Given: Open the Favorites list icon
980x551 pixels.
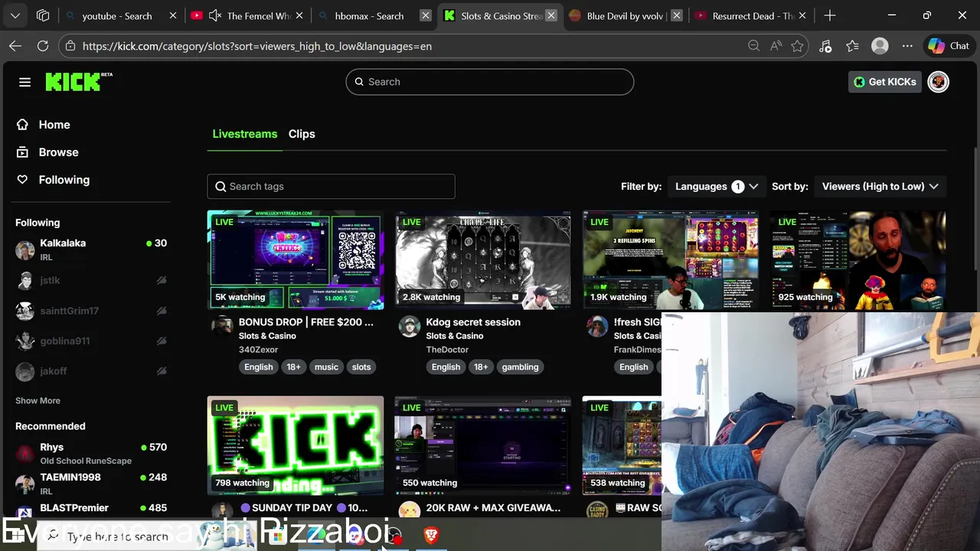Looking at the screenshot, I should (x=853, y=46).
